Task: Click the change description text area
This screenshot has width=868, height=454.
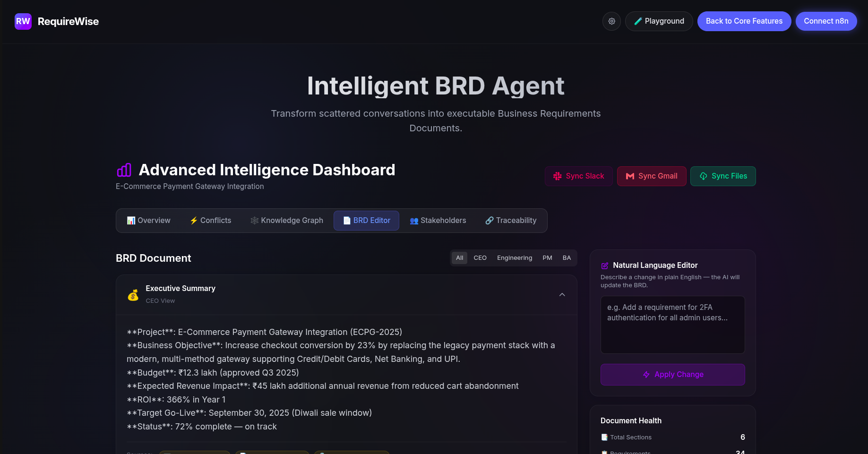Action: coord(672,325)
